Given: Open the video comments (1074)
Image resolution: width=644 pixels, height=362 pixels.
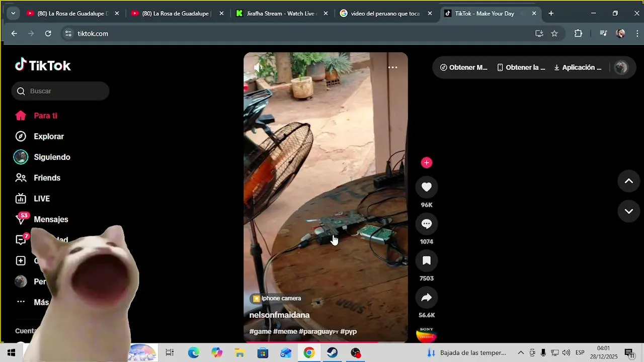Looking at the screenshot, I should [427, 224].
